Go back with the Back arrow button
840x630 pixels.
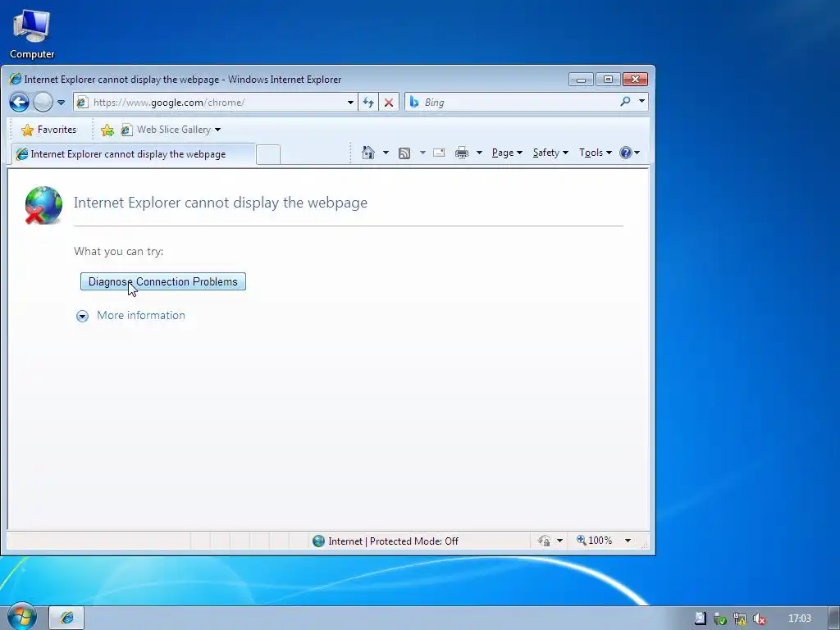pos(20,102)
